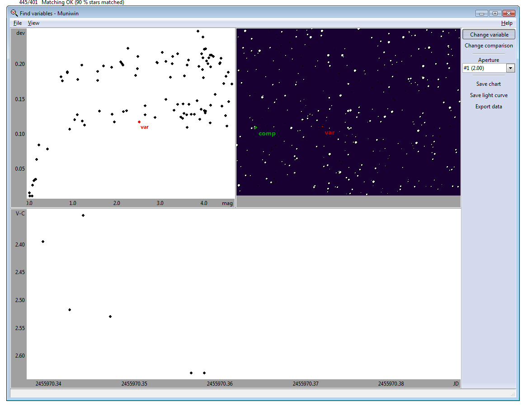Click Save chart
The image size is (532, 410).
488,84
